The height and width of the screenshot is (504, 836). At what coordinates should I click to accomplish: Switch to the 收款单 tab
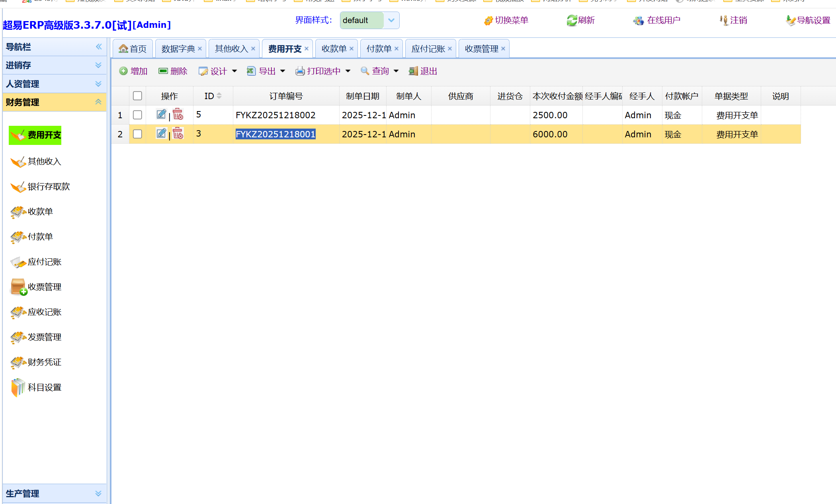coord(334,49)
